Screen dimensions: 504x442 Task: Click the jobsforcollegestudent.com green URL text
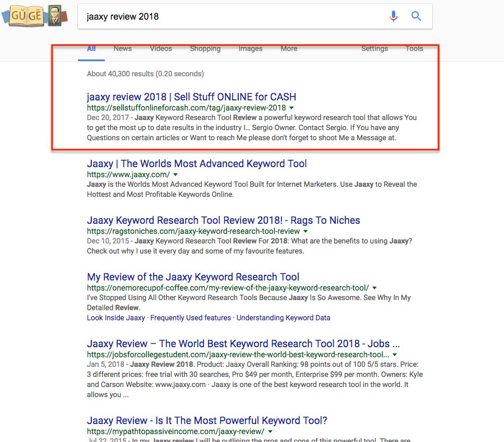click(238, 354)
